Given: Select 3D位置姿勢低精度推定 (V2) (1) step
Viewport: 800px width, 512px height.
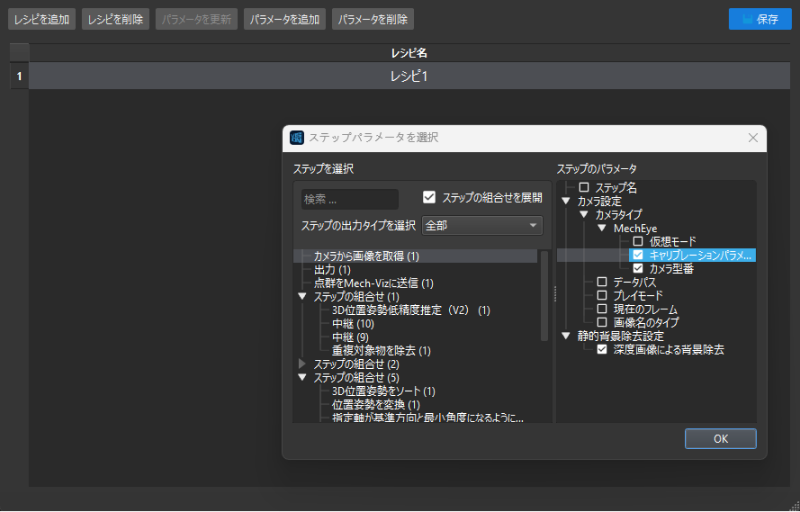Looking at the screenshot, I should pyautogui.click(x=411, y=310).
